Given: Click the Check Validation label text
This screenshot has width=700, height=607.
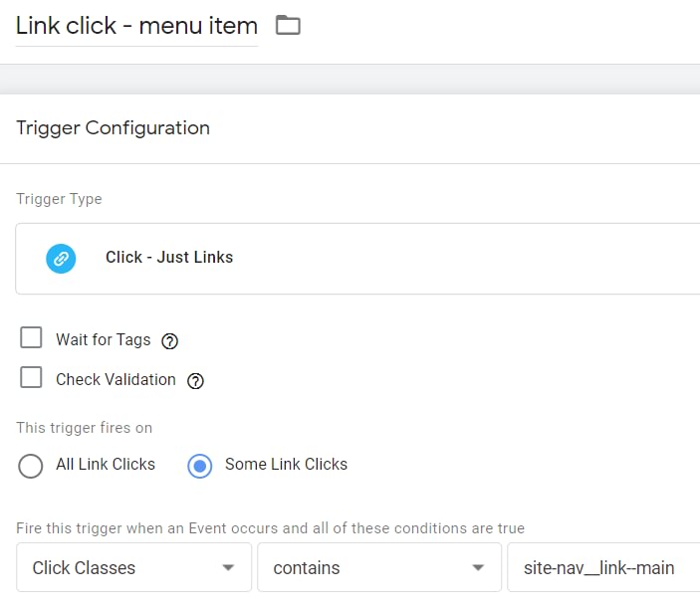Looking at the screenshot, I should coord(116,380).
